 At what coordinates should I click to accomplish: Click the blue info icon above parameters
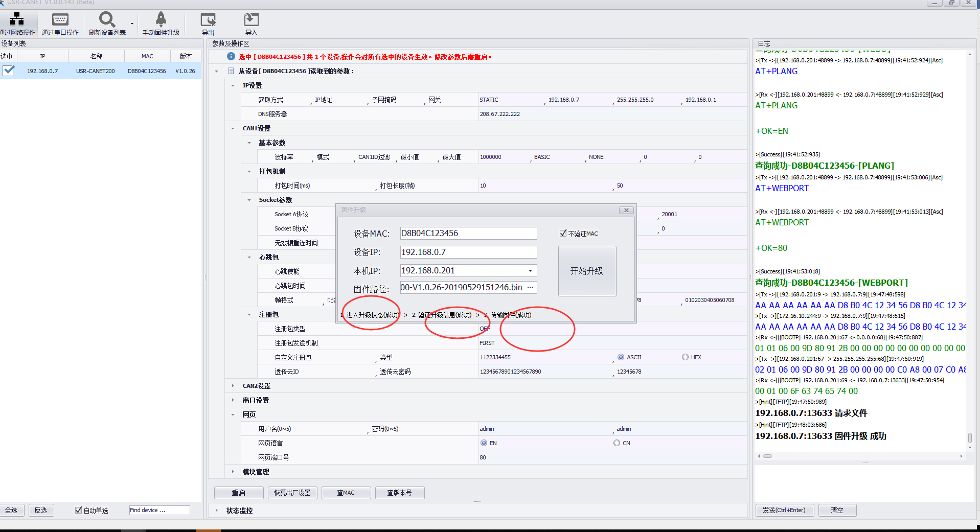231,56
